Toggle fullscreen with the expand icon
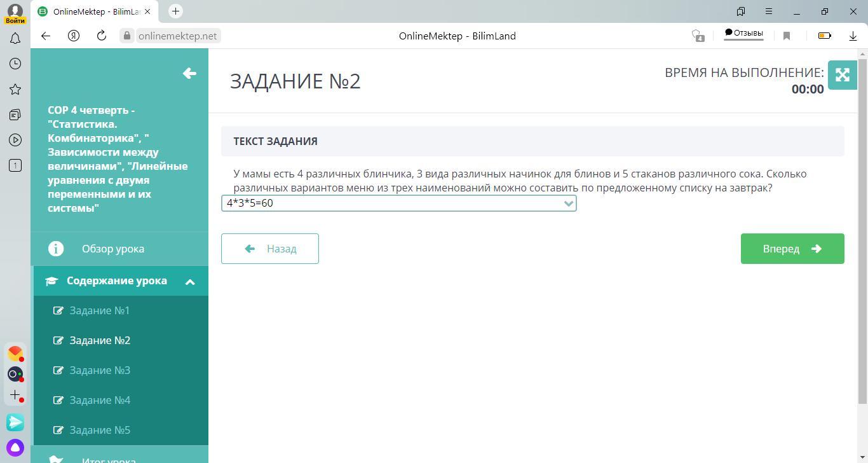 point(842,75)
